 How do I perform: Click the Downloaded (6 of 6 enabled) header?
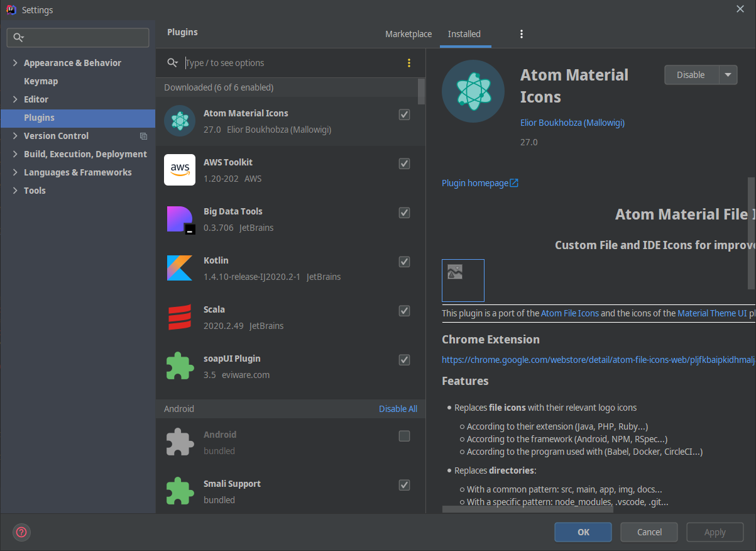219,87
